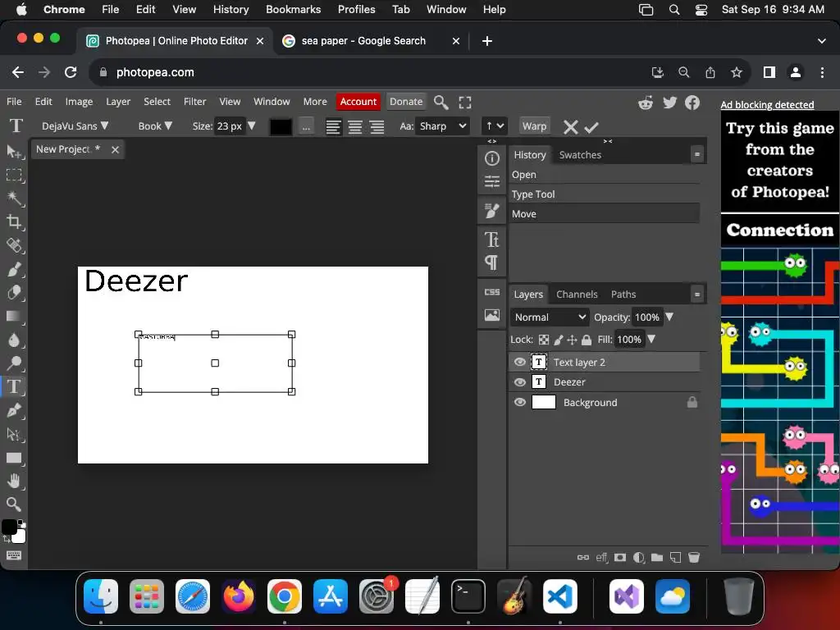840x630 pixels.
Task: Hide the Deezer layer
Action: [x=519, y=382]
